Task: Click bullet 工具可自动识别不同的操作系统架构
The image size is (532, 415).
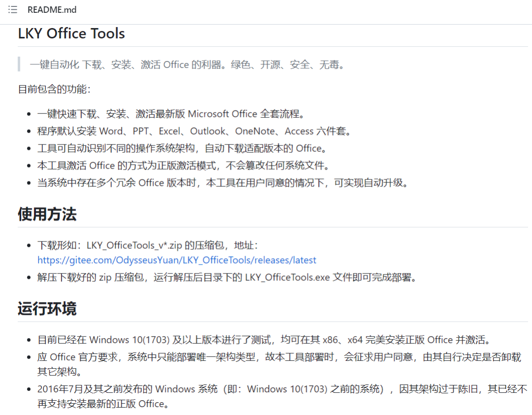Action: pos(183,148)
